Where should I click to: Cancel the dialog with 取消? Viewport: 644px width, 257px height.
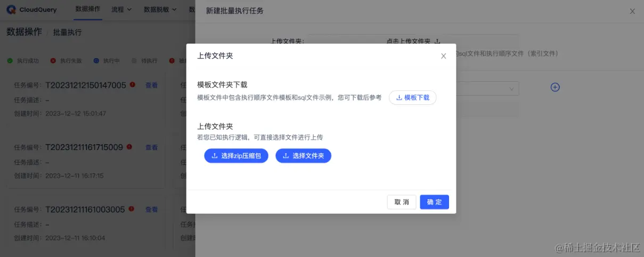[402, 202]
